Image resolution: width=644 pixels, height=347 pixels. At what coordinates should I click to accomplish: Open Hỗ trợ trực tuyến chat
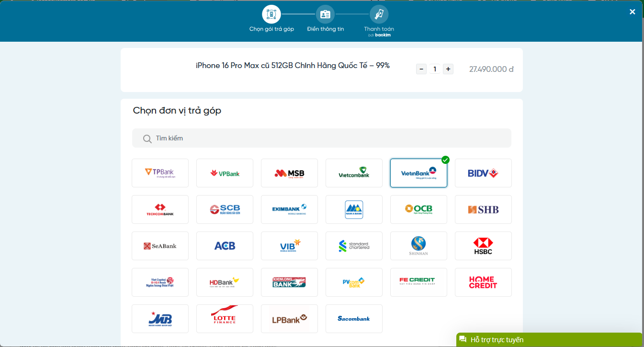(549, 339)
